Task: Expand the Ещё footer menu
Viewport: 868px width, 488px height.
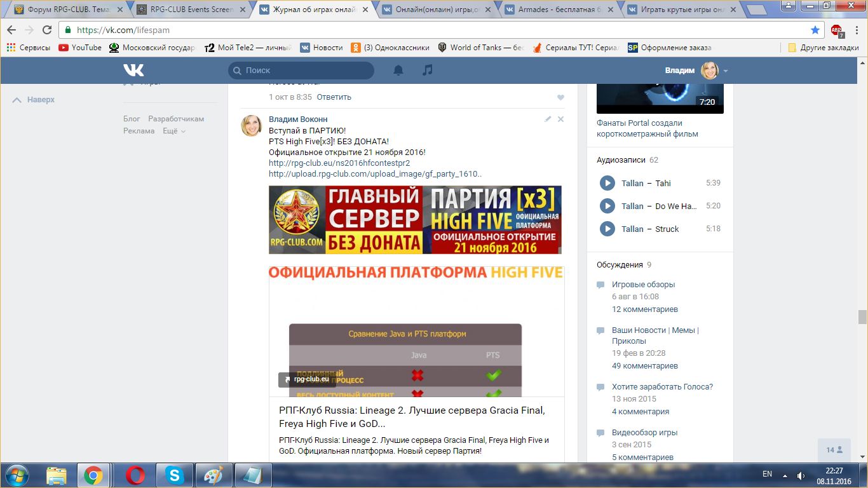Action: [174, 131]
